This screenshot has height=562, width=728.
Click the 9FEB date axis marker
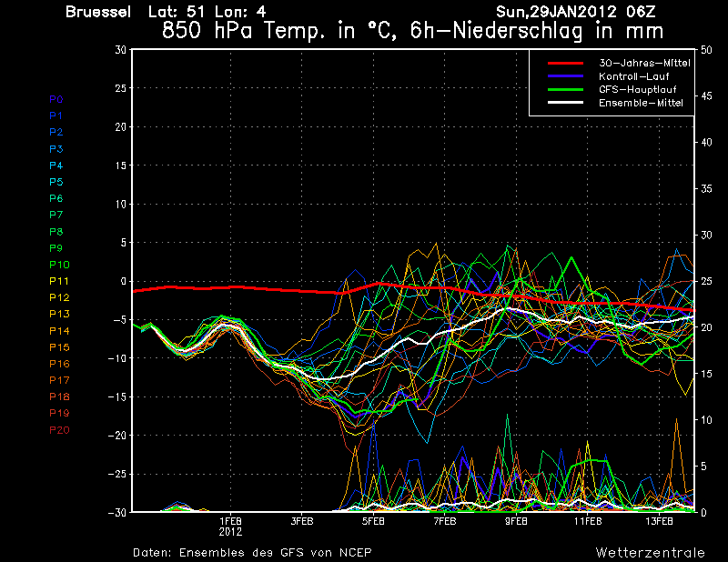(516, 521)
